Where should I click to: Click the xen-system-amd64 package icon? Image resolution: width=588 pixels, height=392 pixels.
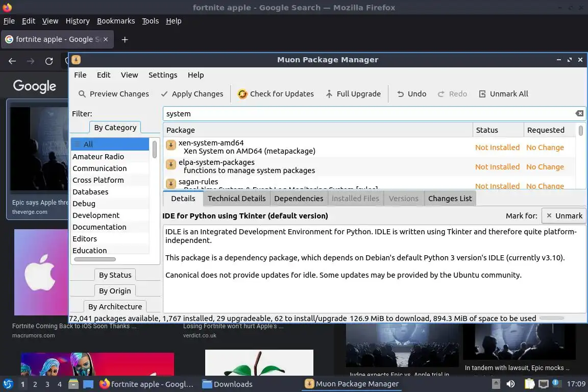point(171,145)
